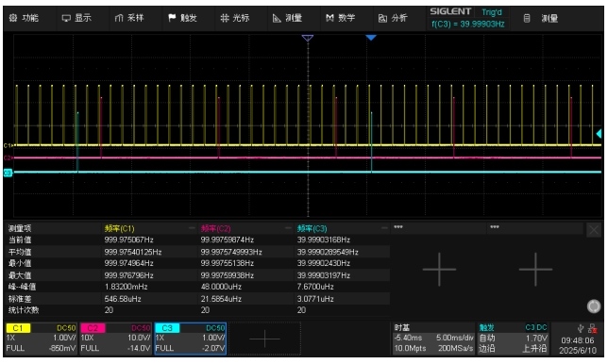Open the right-side 测量 panel button
This screenshot has height=364, width=608.
542,18
